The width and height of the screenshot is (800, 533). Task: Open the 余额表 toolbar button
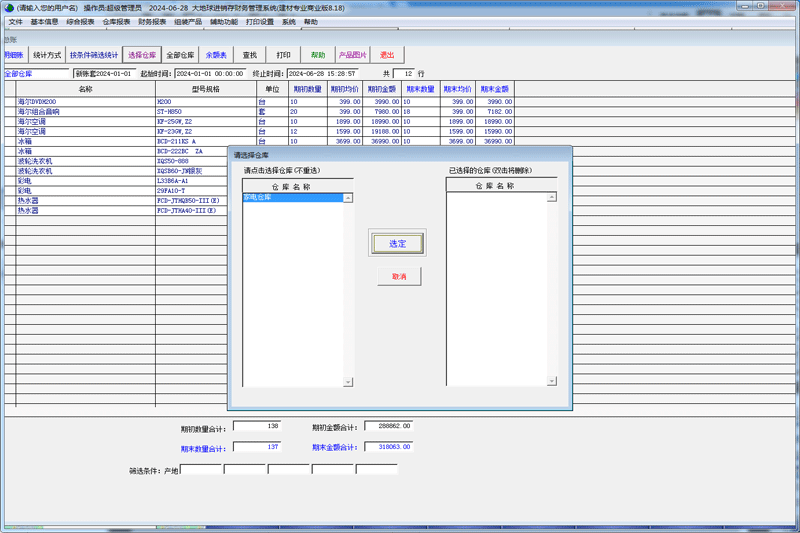pyautogui.click(x=216, y=55)
